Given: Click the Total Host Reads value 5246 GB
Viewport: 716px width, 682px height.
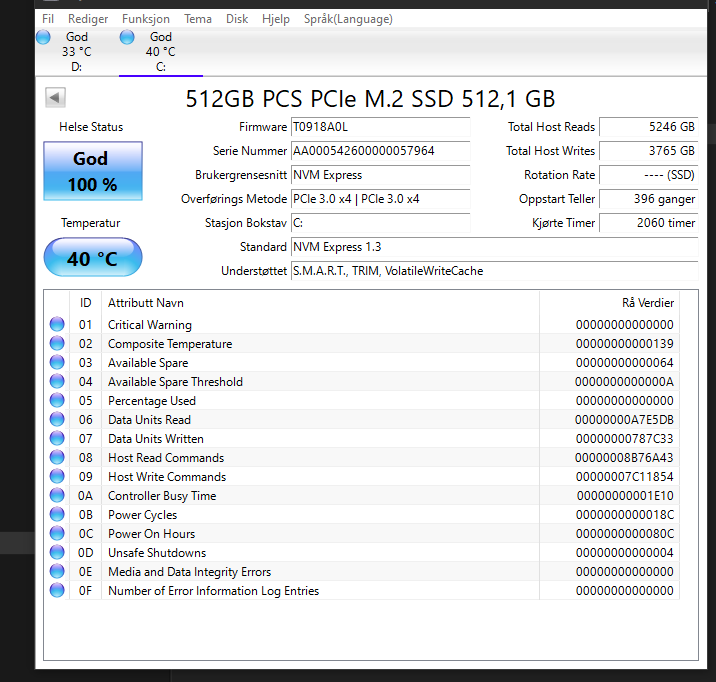Looking at the screenshot, I should click(x=648, y=127).
